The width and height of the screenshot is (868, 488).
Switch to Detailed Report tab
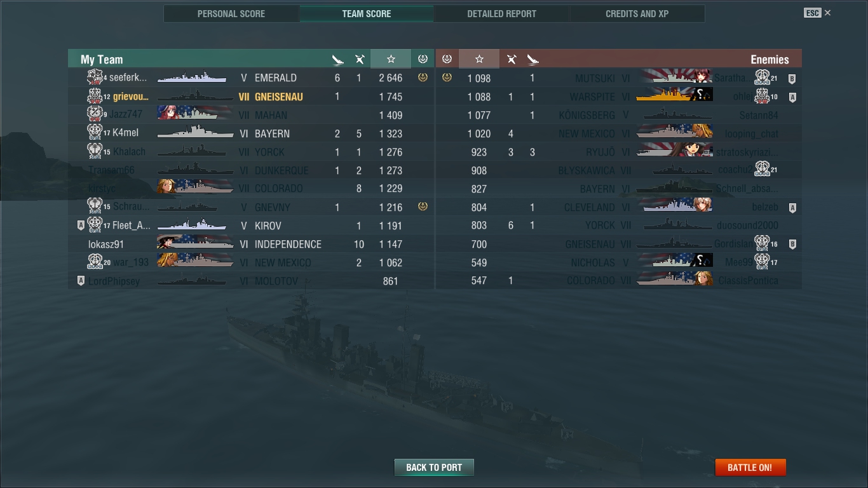click(501, 13)
